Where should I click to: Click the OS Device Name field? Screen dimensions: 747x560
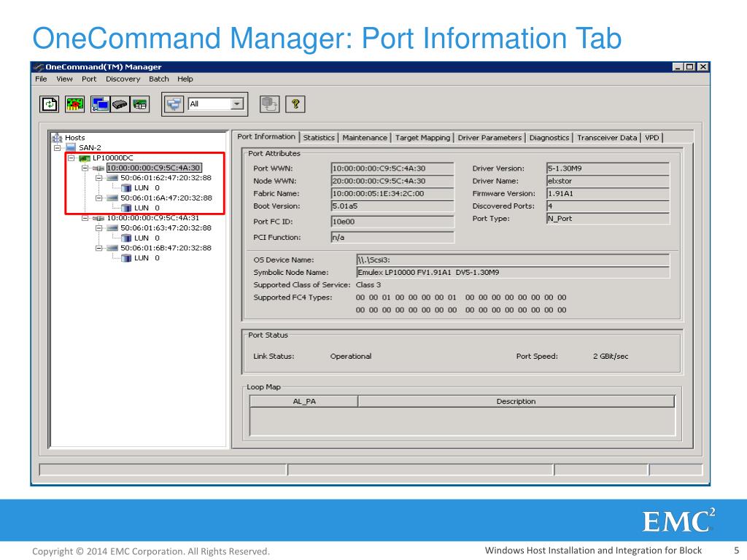tap(513, 260)
